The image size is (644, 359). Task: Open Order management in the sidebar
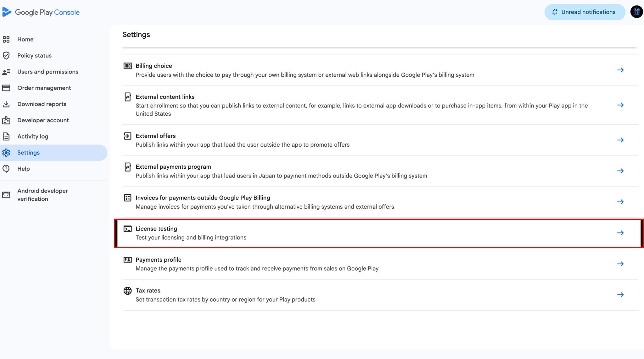click(53, 88)
